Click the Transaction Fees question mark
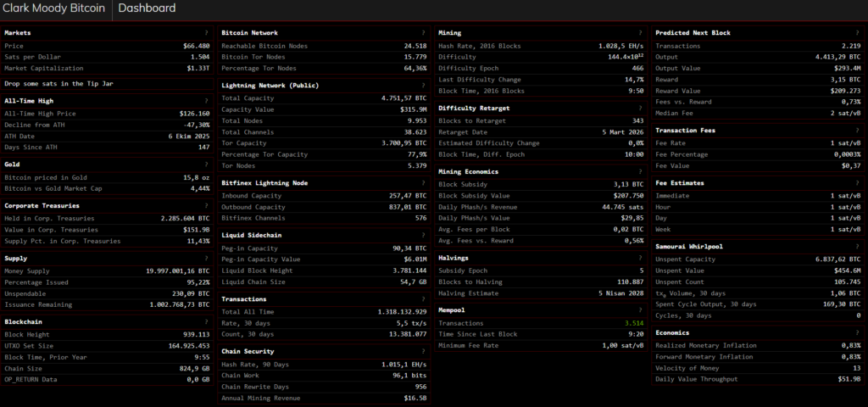868x407 pixels. click(857, 131)
